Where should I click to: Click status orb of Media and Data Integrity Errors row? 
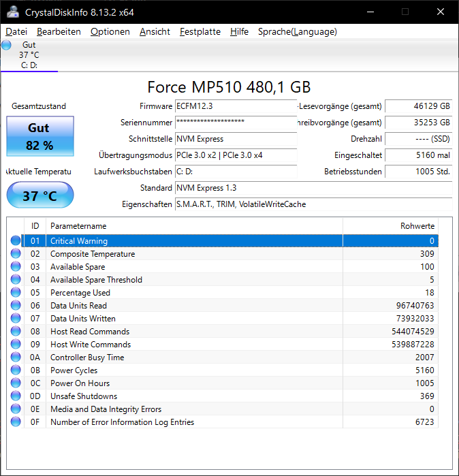pos(16,409)
